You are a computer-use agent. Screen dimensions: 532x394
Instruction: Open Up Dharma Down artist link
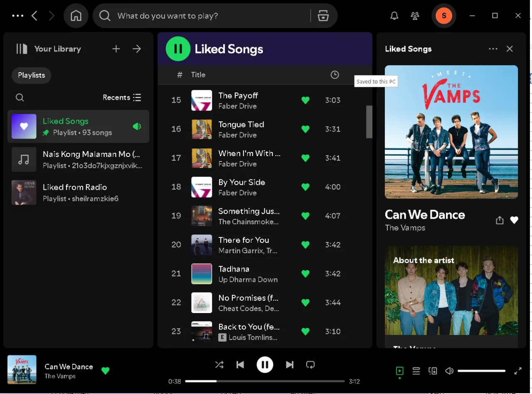[x=248, y=279]
